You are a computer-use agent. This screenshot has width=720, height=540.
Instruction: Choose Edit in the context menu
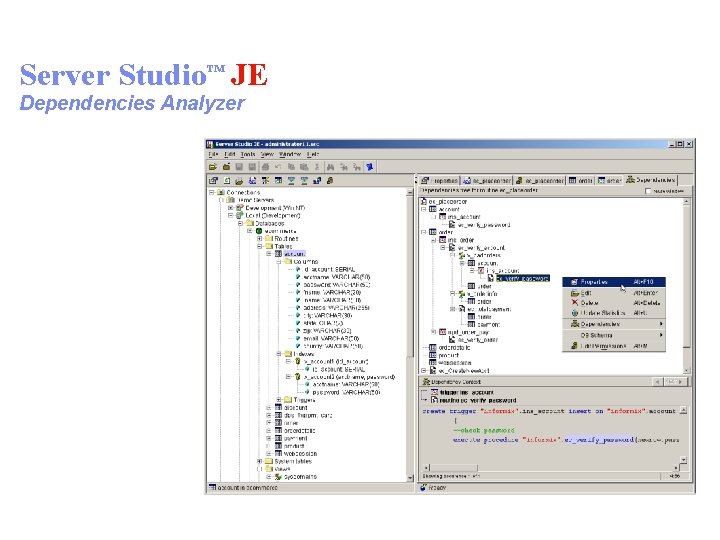(614, 292)
